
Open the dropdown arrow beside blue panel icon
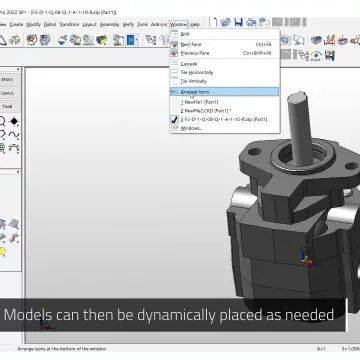click(x=137, y=40)
